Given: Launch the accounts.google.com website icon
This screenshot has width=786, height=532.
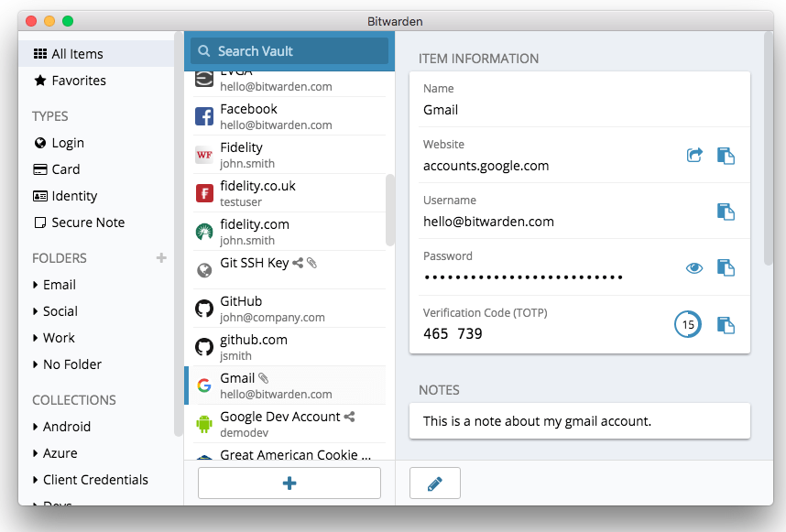Looking at the screenshot, I should pyautogui.click(x=694, y=156).
